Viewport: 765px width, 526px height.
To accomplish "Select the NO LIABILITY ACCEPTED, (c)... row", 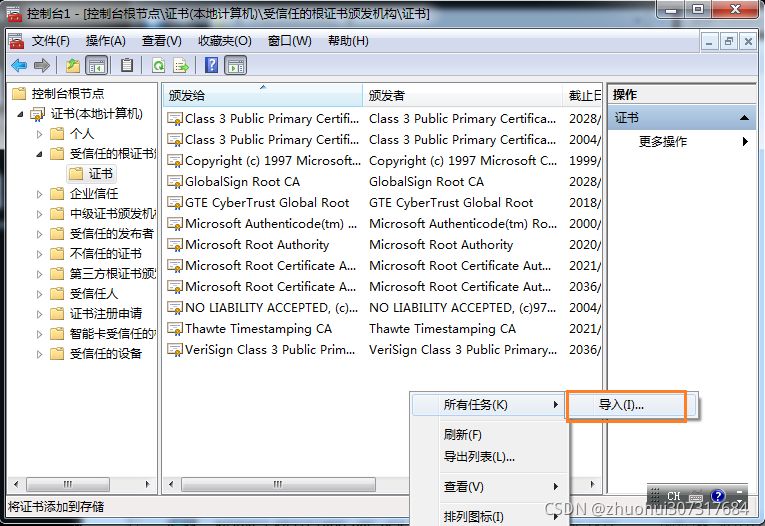I will coord(383,308).
